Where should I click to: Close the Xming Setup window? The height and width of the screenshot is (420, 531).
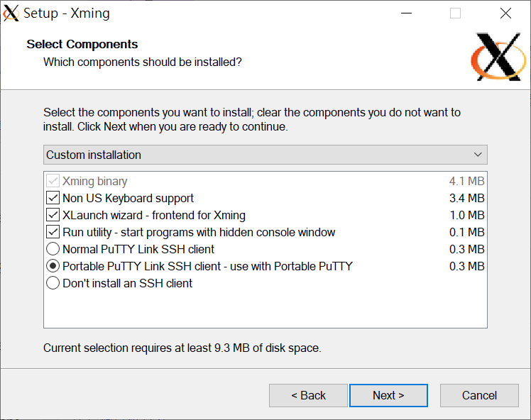pos(505,13)
